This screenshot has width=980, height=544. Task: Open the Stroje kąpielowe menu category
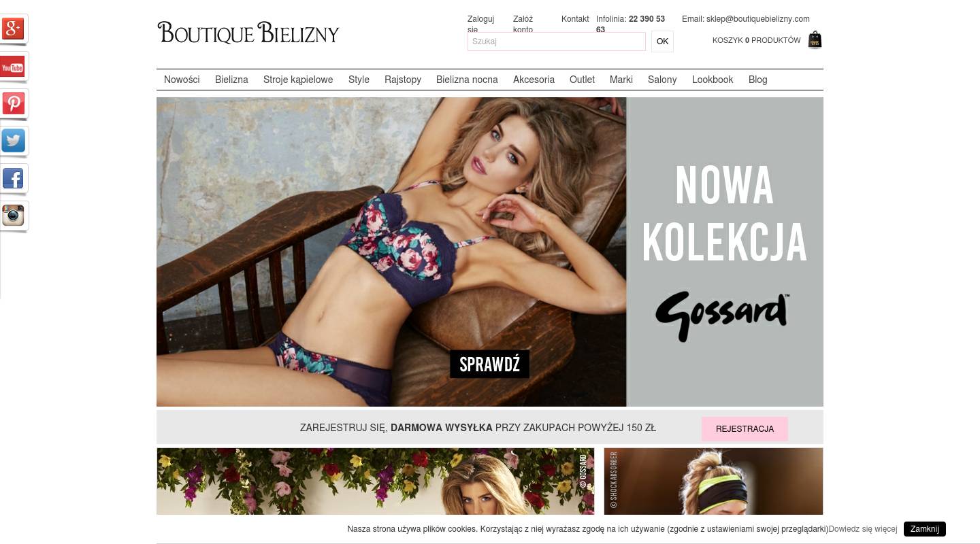[x=298, y=80]
